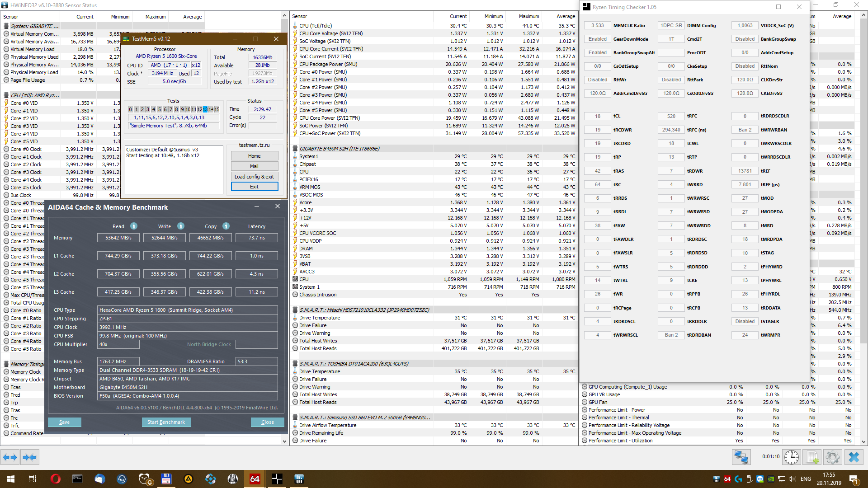The image size is (868, 488).
Task: Click the info icon beside Copy
Action: pyautogui.click(x=226, y=226)
